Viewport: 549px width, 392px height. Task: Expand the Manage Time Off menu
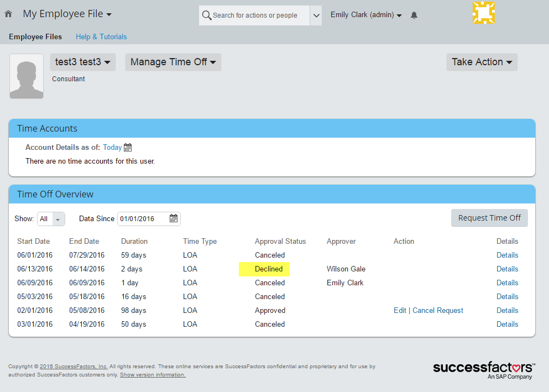click(173, 62)
